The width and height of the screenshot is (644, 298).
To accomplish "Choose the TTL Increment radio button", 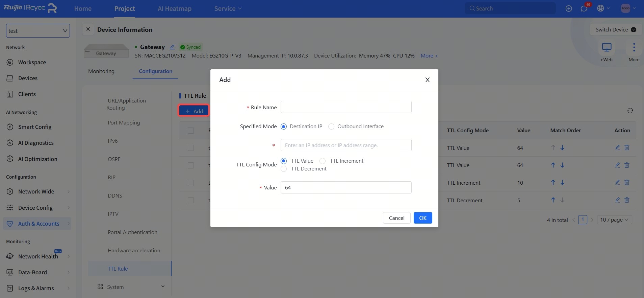I will pyautogui.click(x=323, y=161).
